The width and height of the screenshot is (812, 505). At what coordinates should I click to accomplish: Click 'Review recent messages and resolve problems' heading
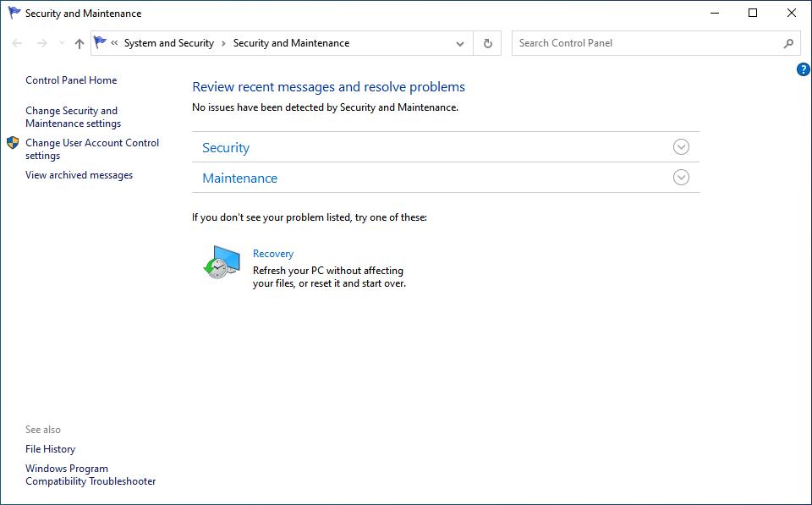point(328,87)
